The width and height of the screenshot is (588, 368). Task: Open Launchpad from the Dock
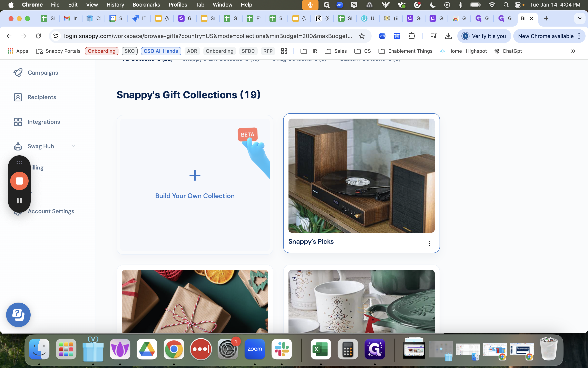66,349
